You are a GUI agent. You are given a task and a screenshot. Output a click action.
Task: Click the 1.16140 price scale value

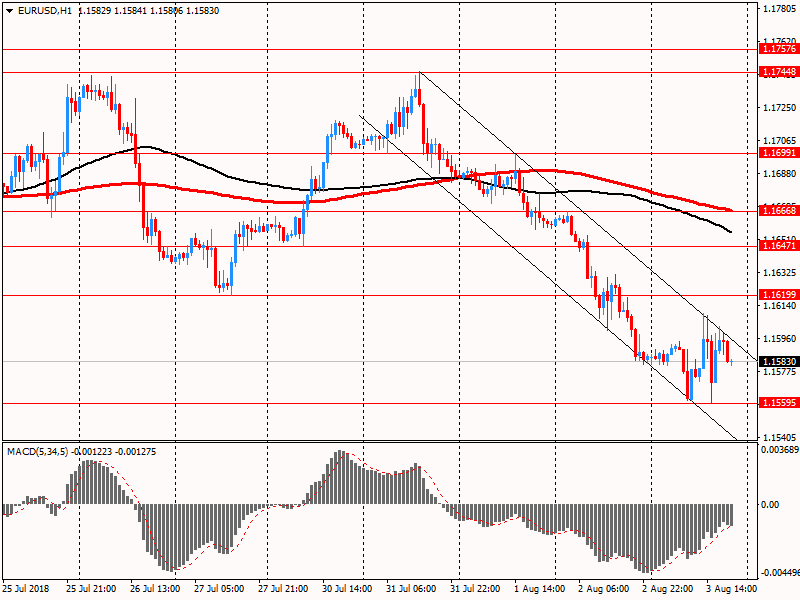pyautogui.click(x=779, y=306)
